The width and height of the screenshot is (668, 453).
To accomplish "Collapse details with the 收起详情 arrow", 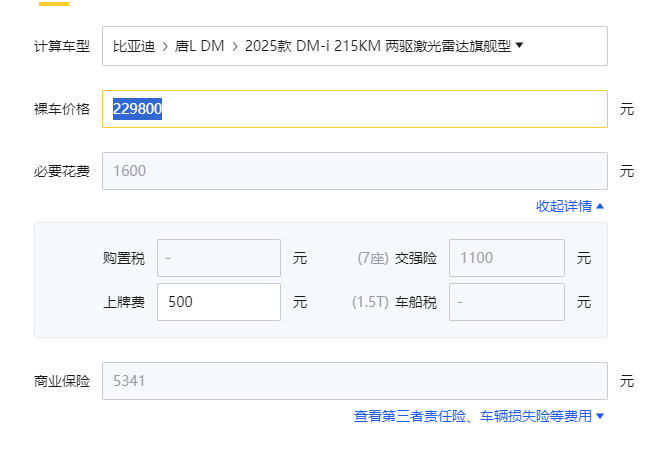I will (600, 206).
